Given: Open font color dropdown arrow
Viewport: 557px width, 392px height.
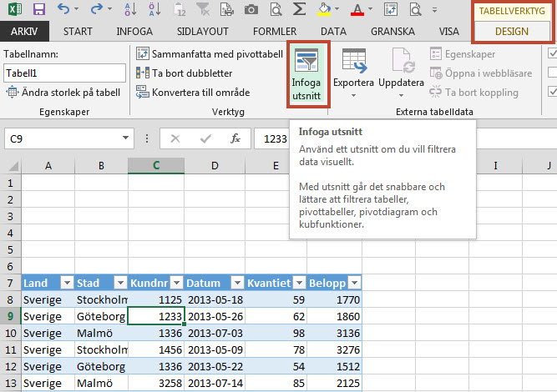Looking at the screenshot, I should pyautogui.click(x=370, y=9).
